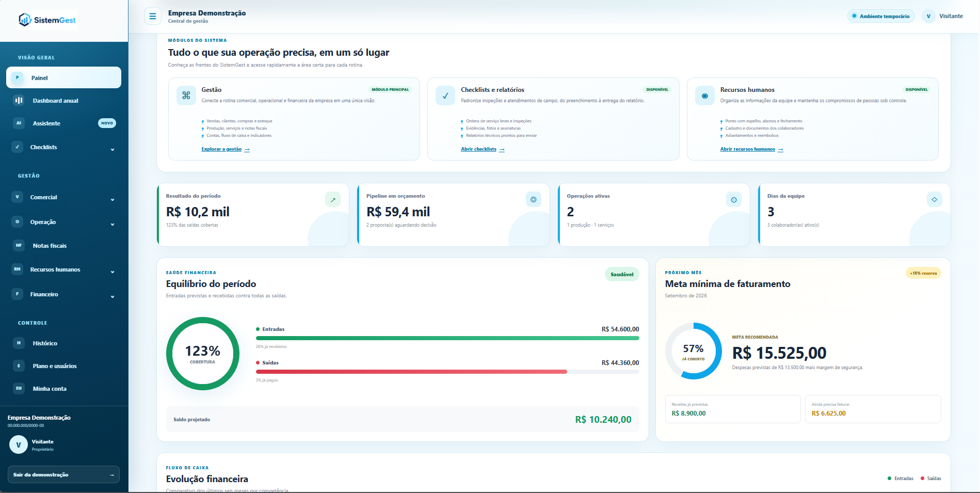The width and height of the screenshot is (980, 493).
Task: Click the Saídas chart legend item
Action: tap(931, 479)
